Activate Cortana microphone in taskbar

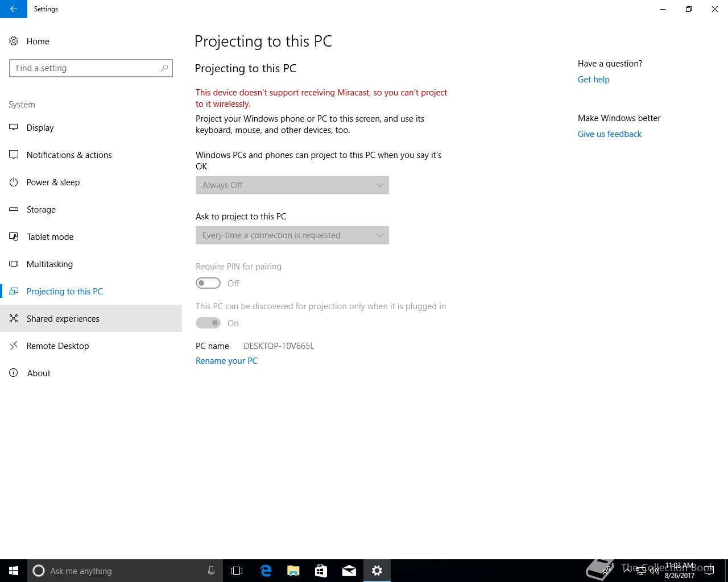pos(211,571)
